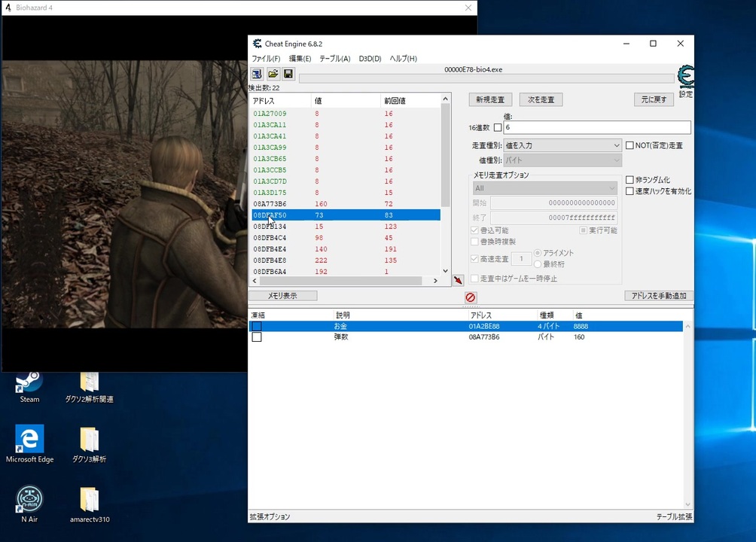Click Biohazard 4 window title icon
This screenshot has height=542, width=756.
(8, 8)
